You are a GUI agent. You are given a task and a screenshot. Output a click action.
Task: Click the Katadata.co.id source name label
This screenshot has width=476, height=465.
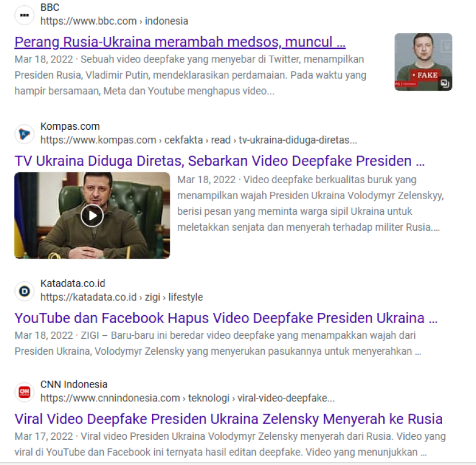pyautogui.click(x=73, y=283)
